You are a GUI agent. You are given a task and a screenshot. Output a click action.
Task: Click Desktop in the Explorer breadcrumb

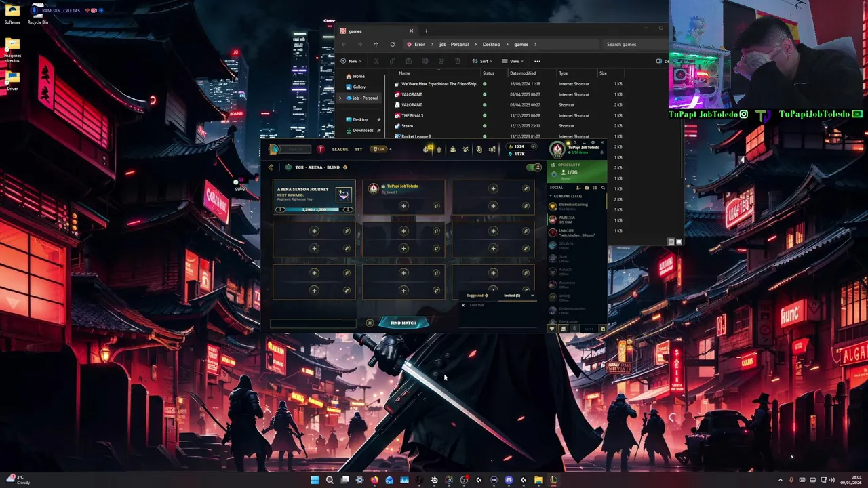[x=491, y=44]
